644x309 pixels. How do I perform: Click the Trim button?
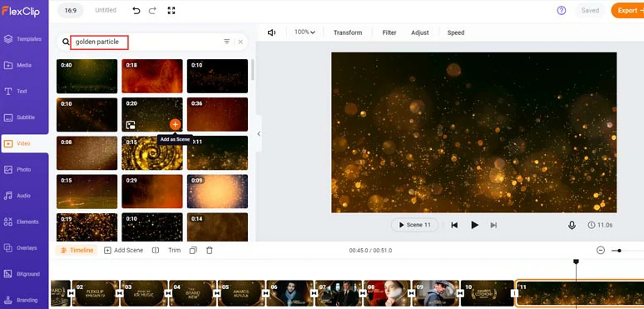pyautogui.click(x=174, y=250)
